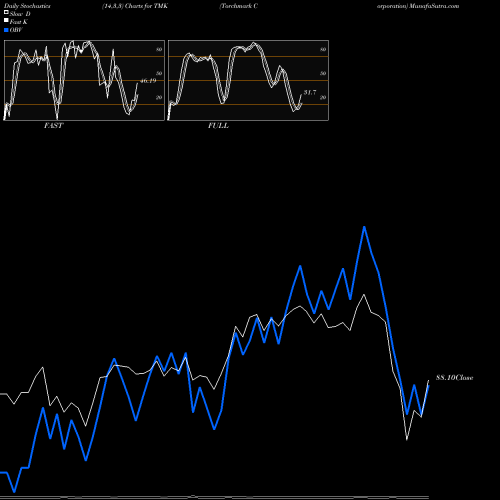500x500 pixels.
Task: Click the FAST chart label
Action: tap(53, 126)
